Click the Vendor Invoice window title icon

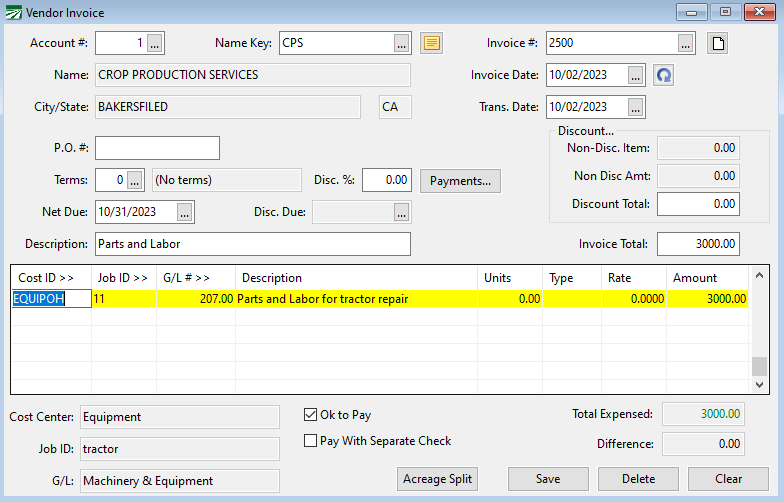click(13, 13)
